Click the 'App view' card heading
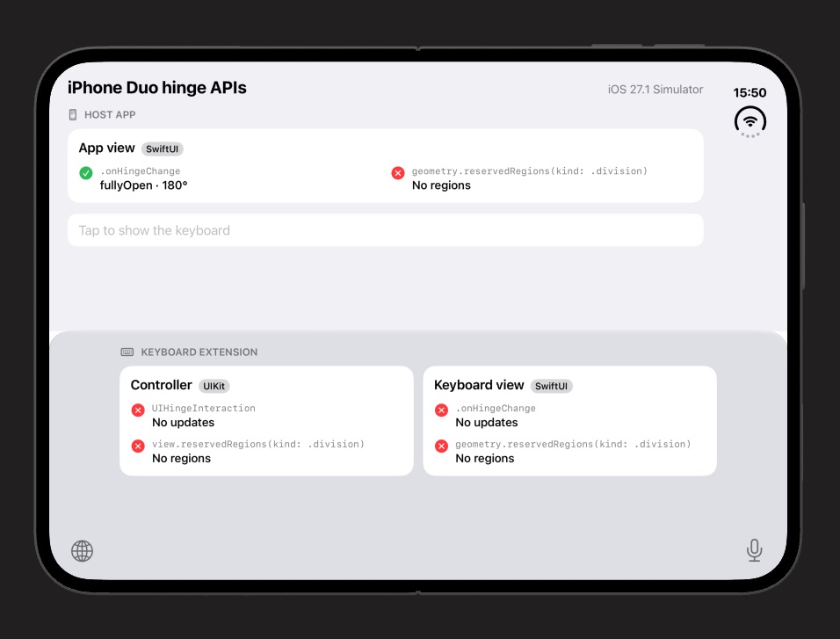The width and height of the screenshot is (840, 639). pyautogui.click(x=106, y=148)
